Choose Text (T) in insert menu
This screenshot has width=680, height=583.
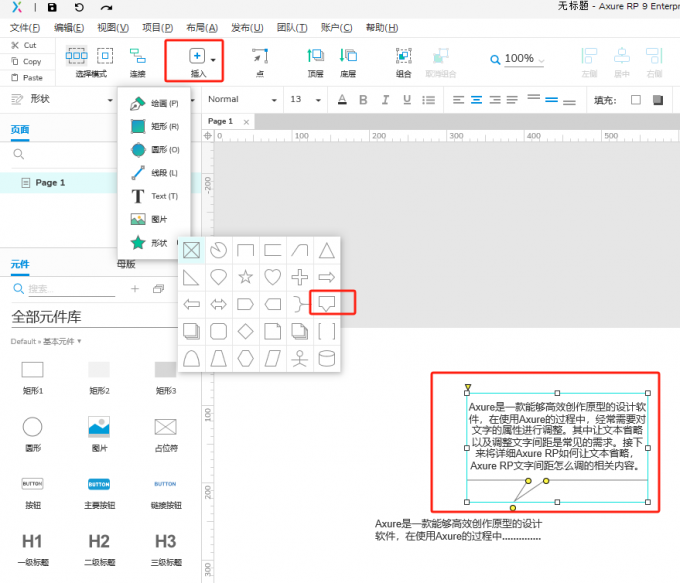(155, 196)
